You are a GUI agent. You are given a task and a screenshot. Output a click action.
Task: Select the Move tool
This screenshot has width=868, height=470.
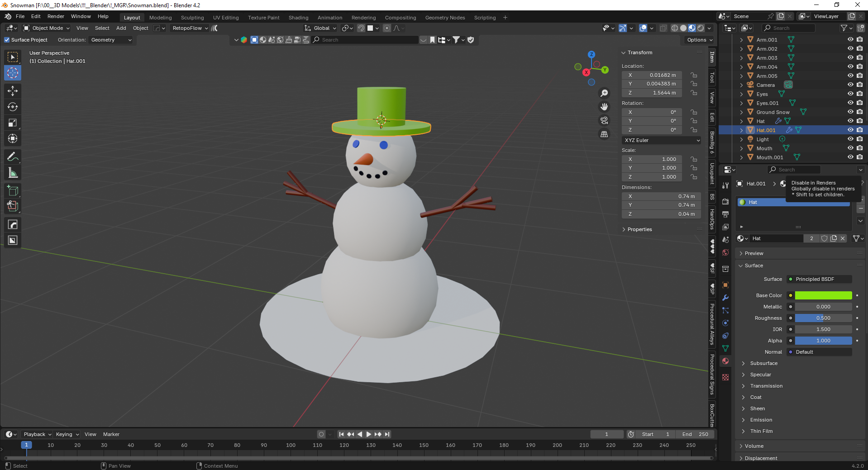click(x=13, y=91)
